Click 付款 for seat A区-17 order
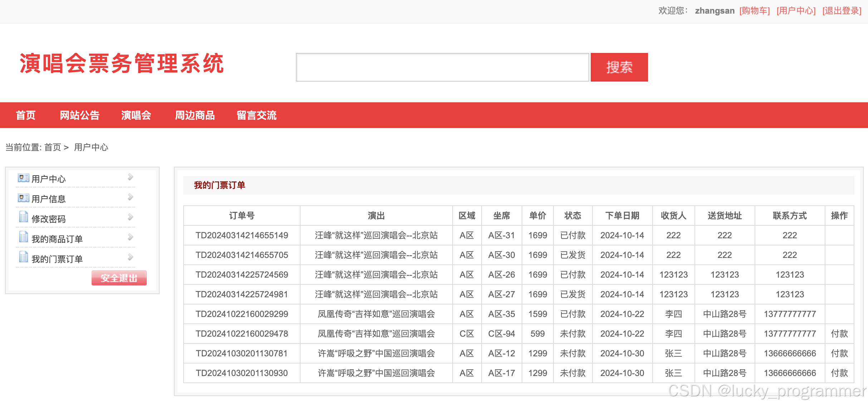This screenshot has width=868, height=405. [x=839, y=373]
